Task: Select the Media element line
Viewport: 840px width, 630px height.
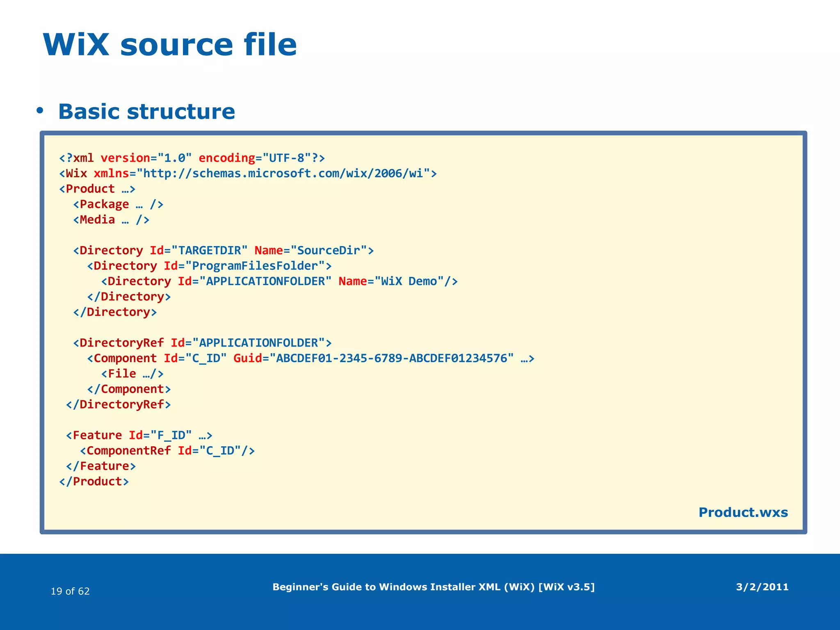Action: point(111,220)
